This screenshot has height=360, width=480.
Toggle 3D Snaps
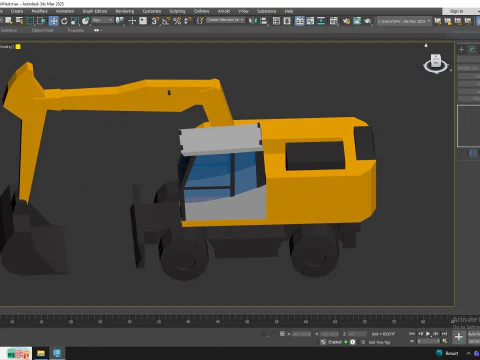[155, 21]
